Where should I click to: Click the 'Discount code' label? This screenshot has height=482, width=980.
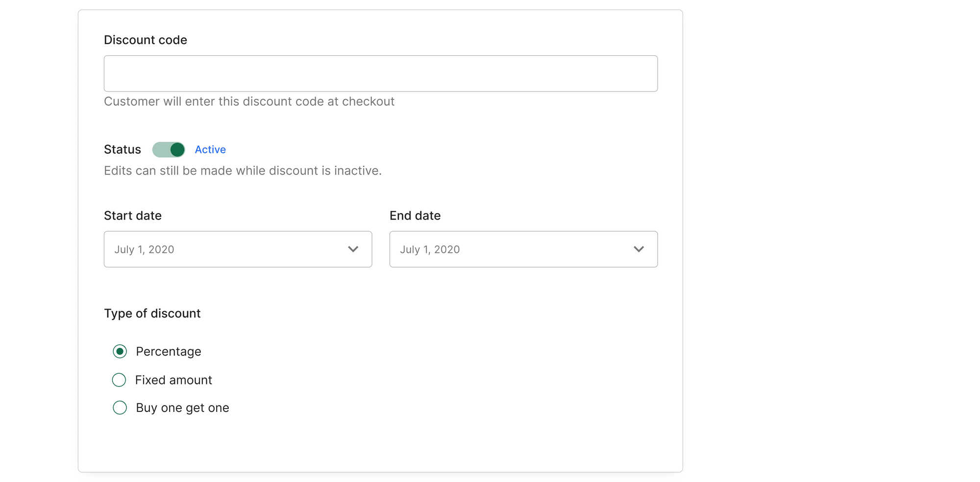click(x=146, y=40)
